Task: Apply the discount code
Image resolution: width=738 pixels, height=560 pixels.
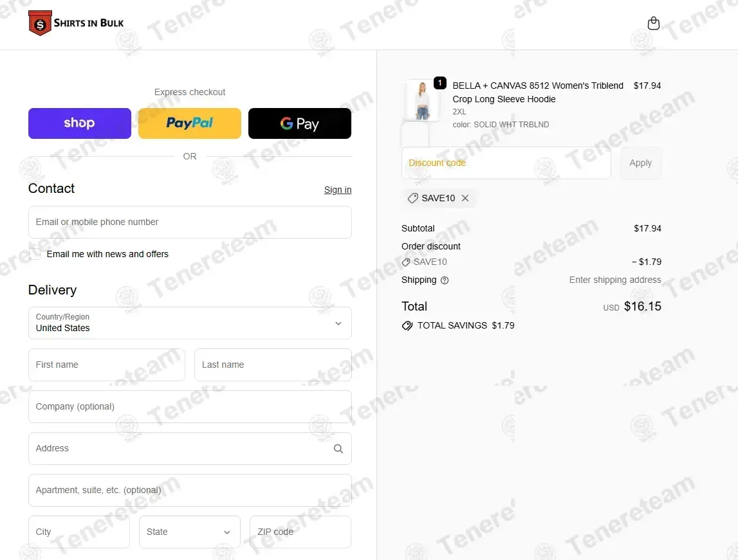Action: tap(640, 163)
